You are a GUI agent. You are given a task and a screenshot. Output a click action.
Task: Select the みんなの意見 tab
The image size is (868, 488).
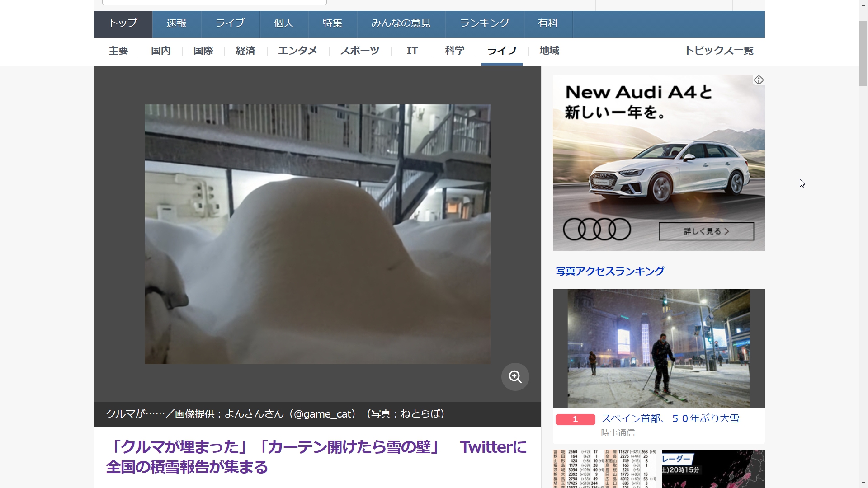pos(401,23)
